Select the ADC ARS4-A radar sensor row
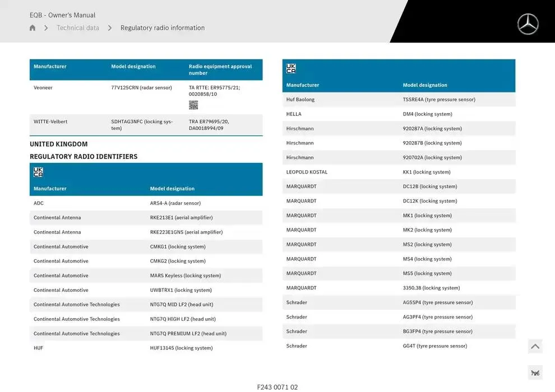Image resolution: width=555 pixels, height=392 pixels. pos(146,203)
